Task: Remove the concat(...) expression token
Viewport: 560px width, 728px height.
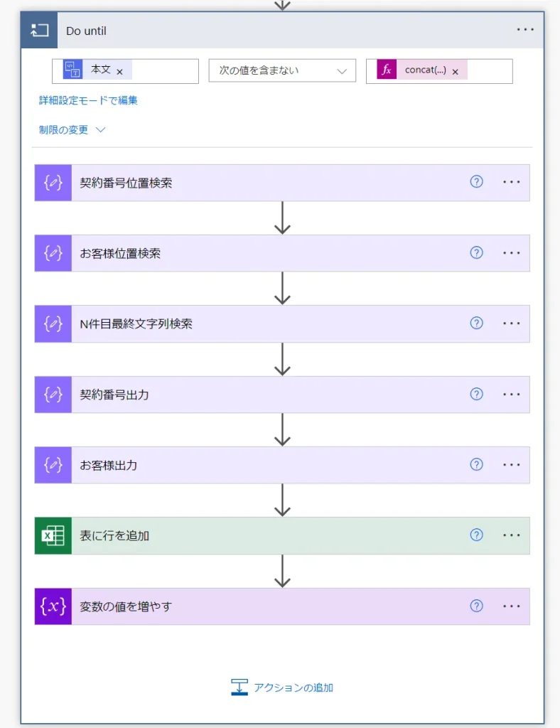Action: pyautogui.click(x=455, y=71)
